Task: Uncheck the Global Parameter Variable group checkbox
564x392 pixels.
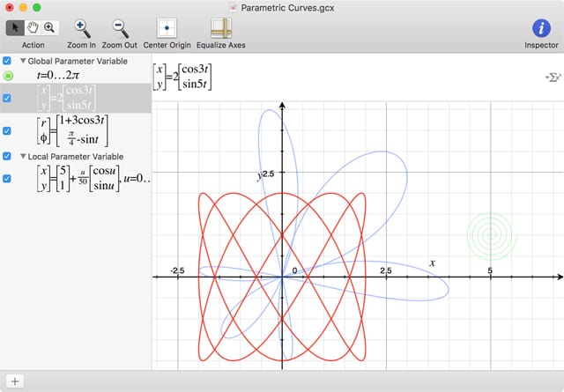Action: click(7, 61)
